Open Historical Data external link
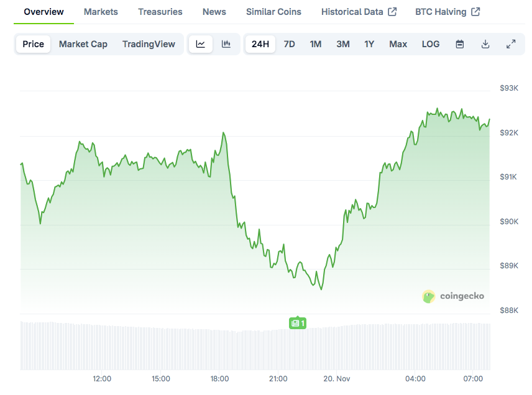The height and width of the screenshot is (395, 532). coord(359,12)
